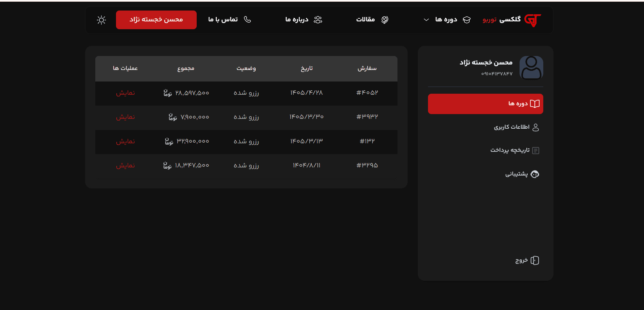644x310 pixels.
Task: Click order number #۳۲۹۵ cell
Action: pyautogui.click(x=367, y=165)
